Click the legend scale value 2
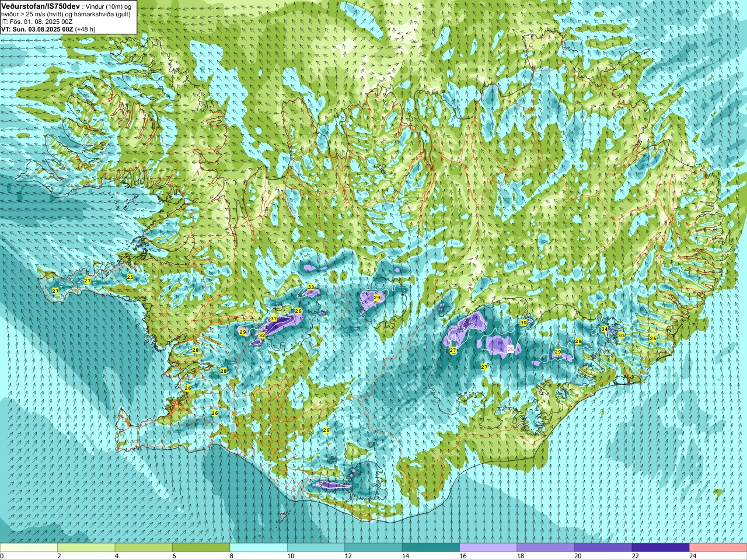This screenshot has height=560, width=747. (59, 556)
